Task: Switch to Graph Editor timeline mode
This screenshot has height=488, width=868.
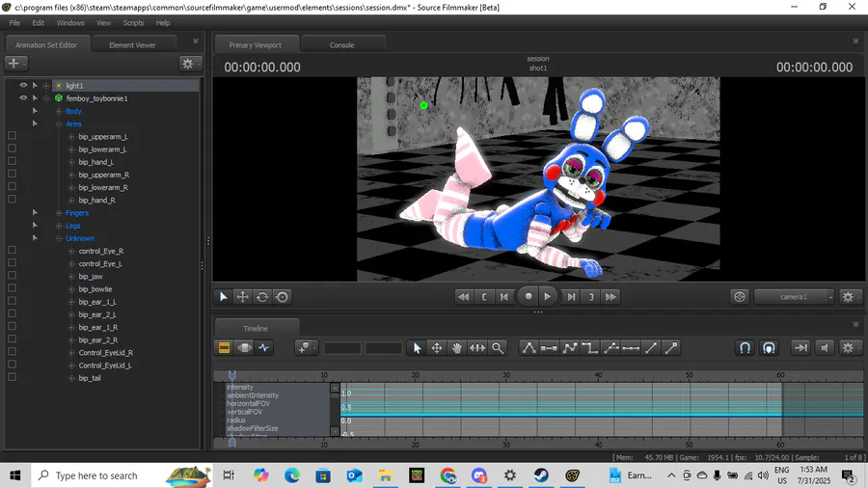Action: coord(264,347)
